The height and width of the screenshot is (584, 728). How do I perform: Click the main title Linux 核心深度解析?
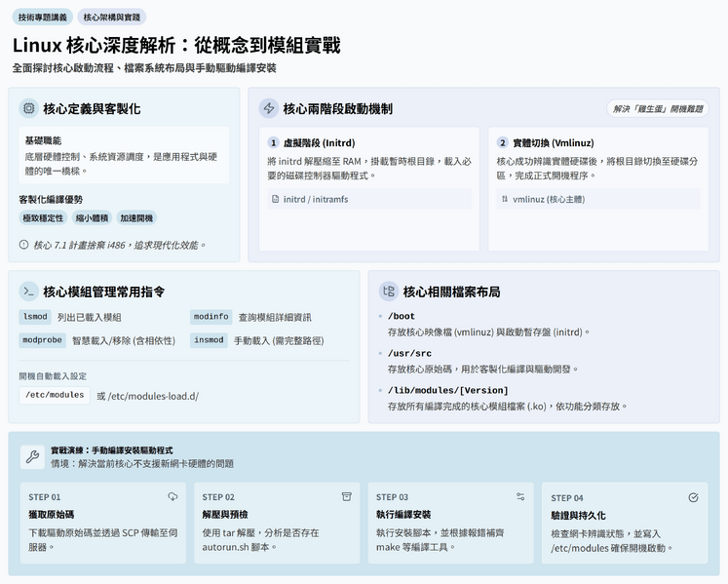coord(176,45)
